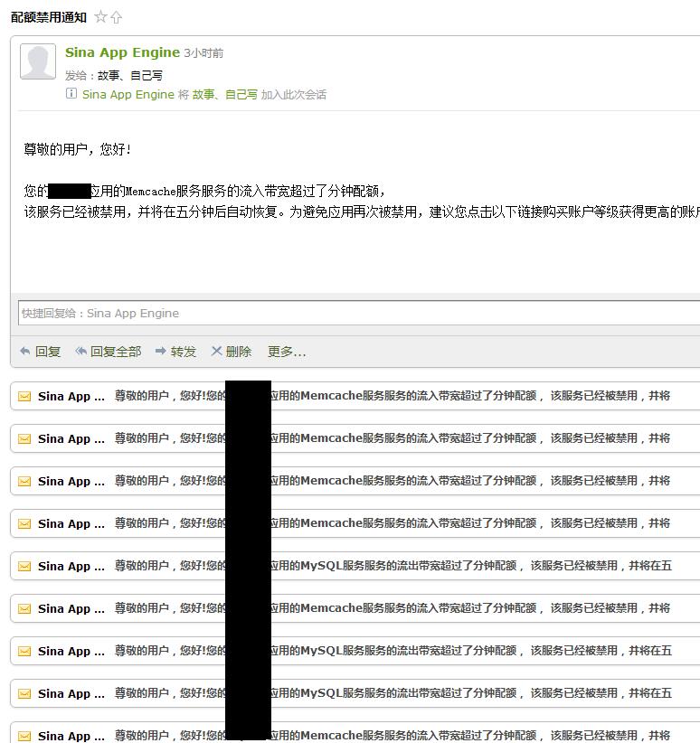The image size is (700, 743).
Task: Click envelope icon of first MySQL mail
Action: click(x=24, y=566)
